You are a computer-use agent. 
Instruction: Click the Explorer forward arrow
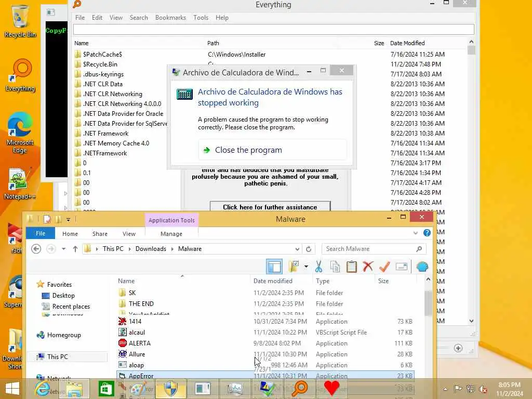coord(51,249)
